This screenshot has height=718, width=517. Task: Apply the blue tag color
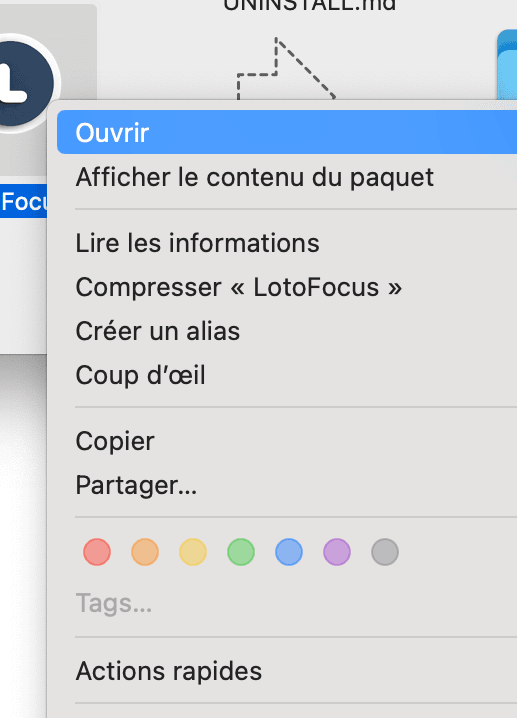pos(289,552)
